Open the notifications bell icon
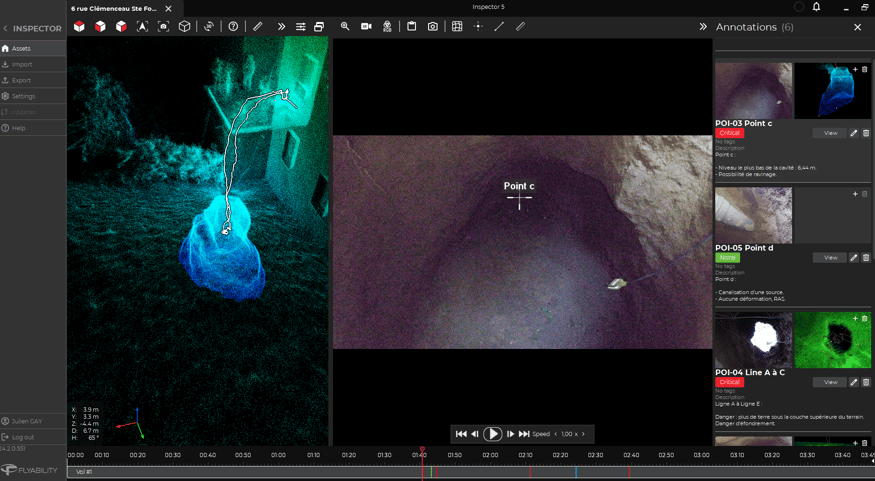The width and height of the screenshot is (875, 481). (816, 7)
